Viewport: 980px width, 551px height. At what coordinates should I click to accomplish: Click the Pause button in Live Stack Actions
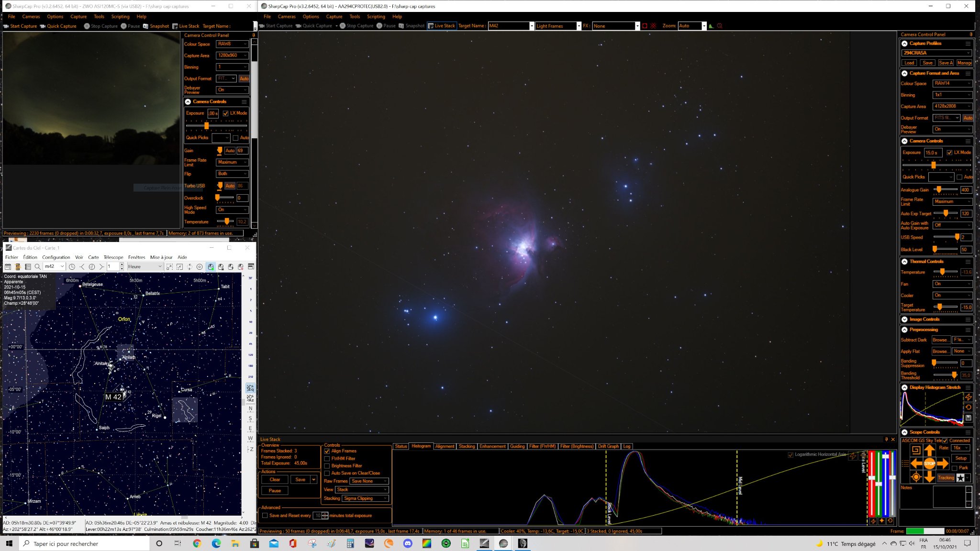click(275, 491)
